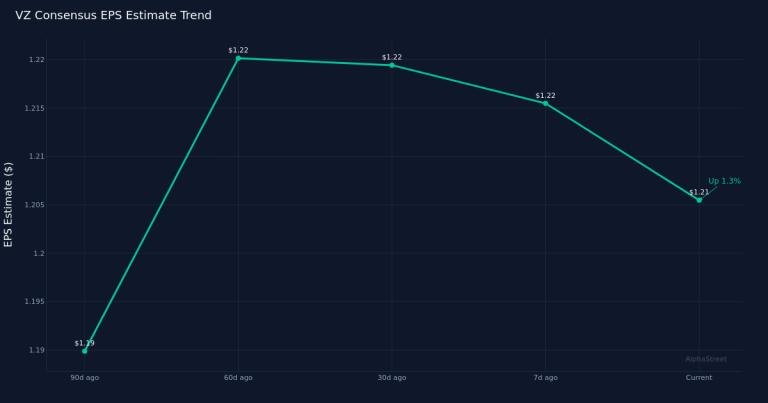The width and height of the screenshot is (768, 403).
Task: Click the 'Current' x-axis label
Action: point(699,378)
